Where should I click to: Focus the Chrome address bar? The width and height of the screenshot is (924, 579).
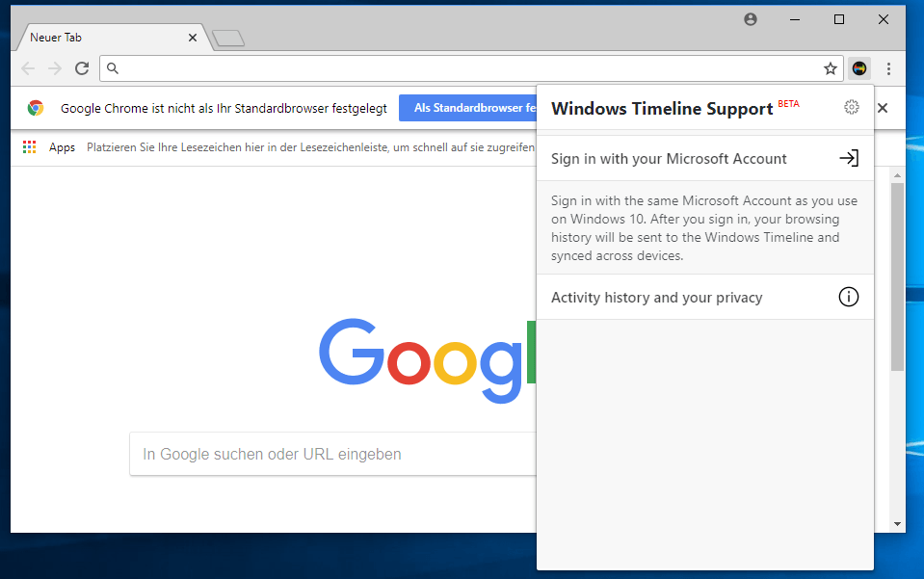tap(471, 68)
